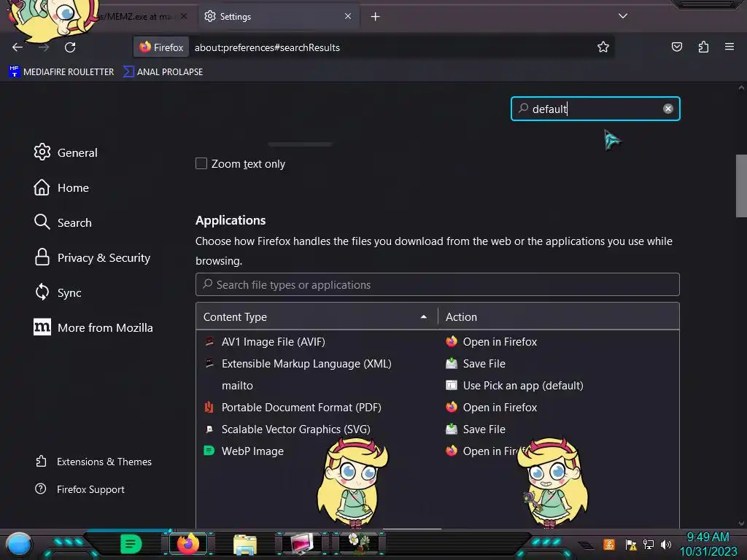Expand the list all tabs chevron
This screenshot has height=560, width=747.
click(623, 16)
